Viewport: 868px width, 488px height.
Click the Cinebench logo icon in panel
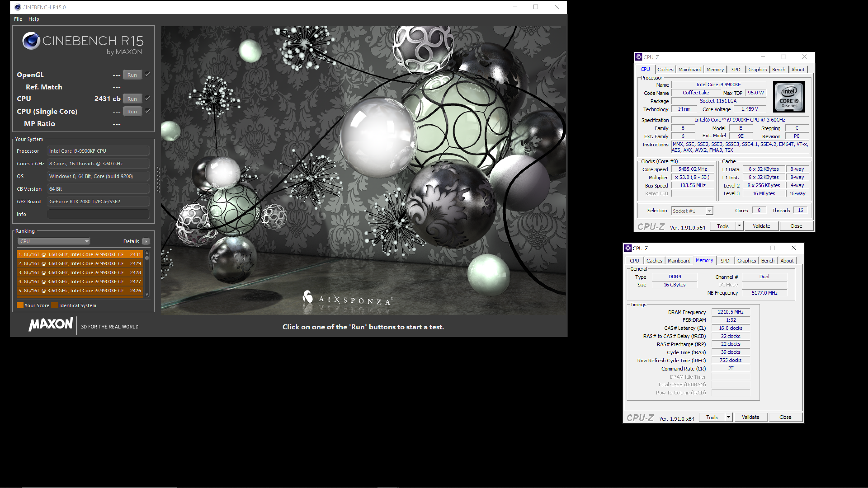(x=31, y=41)
